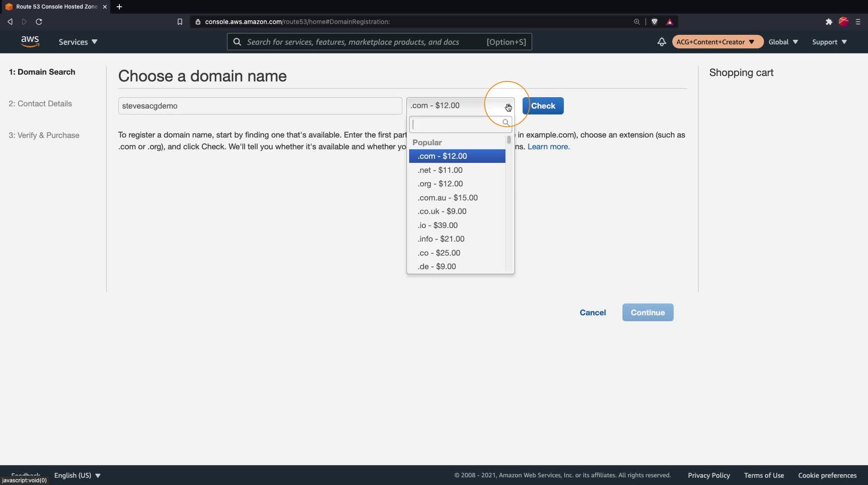Click the Cancel link
This screenshot has width=868, height=485.
tap(593, 313)
